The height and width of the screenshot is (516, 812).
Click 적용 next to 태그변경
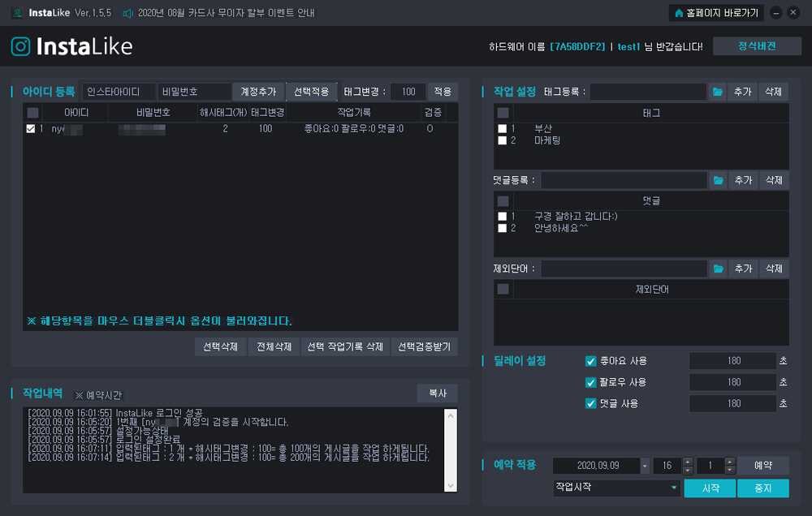tap(443, 92)
